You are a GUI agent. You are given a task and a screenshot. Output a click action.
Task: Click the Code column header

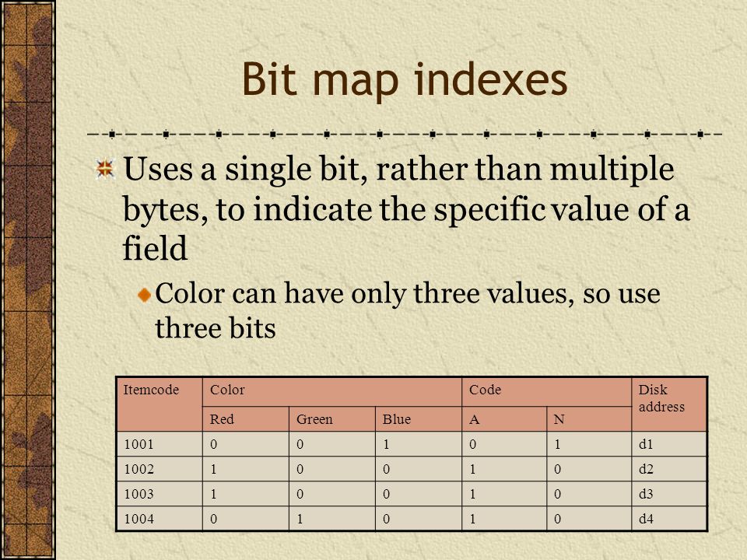(546, 392)
